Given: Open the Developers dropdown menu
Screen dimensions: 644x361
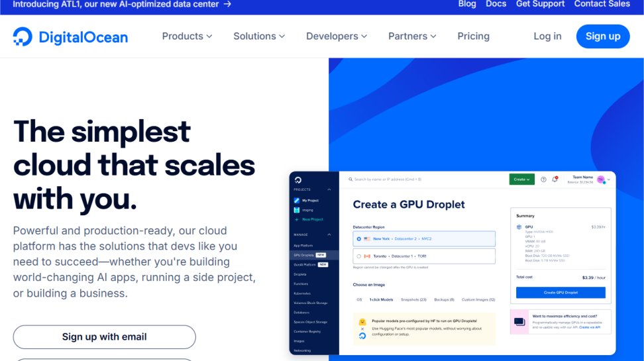Looking at the screenshot, I should coord(337,36).
